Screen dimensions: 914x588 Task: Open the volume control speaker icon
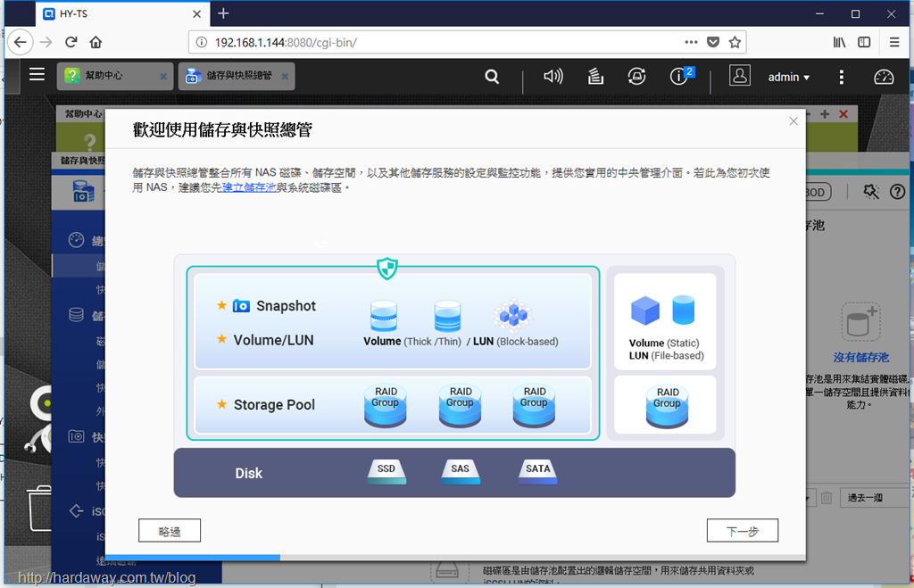[x=553, y=76]
